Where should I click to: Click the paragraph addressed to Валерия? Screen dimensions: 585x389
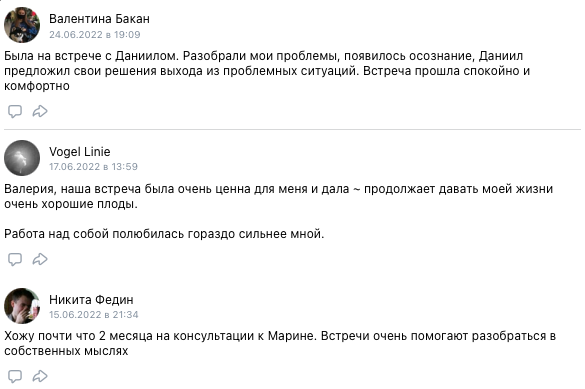point(278,197)
